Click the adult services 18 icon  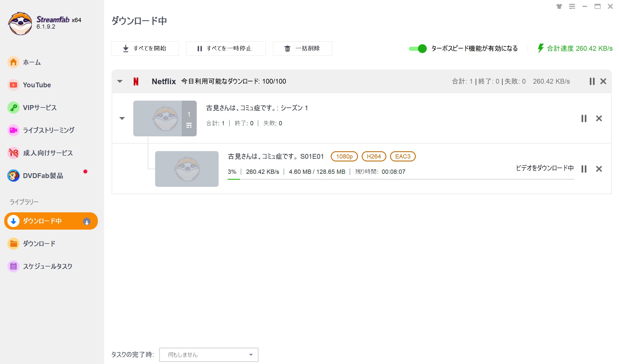tap(13, 153)
